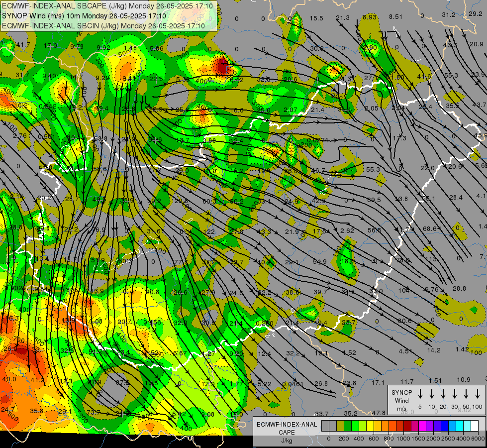Click the 1500 tick label in the CAPE legend
The height and width of the screenshot is (448, 487).
pyautogui.click(x=418, y=439)
